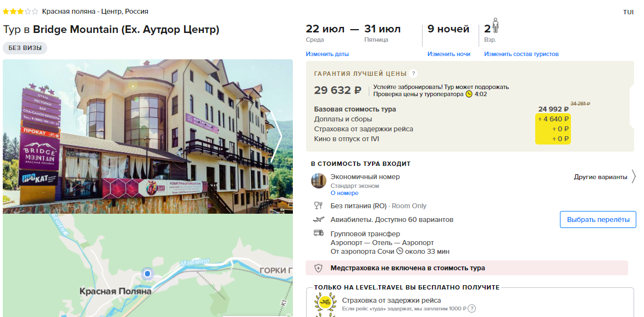Viewport: 644px width, 317px height.
Task: Click the shield icon in the Медстраховка notice
Action: click(318, 268)
